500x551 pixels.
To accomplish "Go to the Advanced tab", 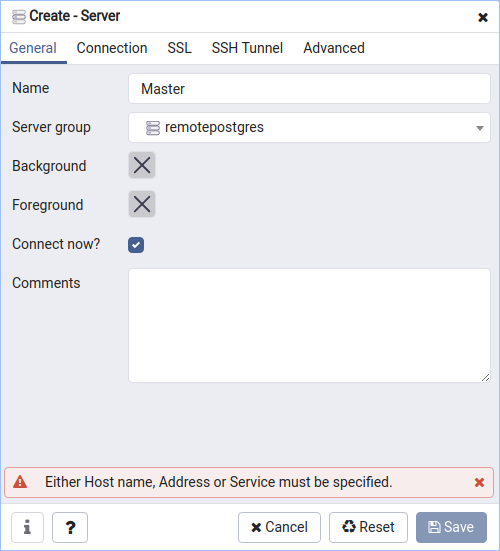I will [x=334, y=48].
